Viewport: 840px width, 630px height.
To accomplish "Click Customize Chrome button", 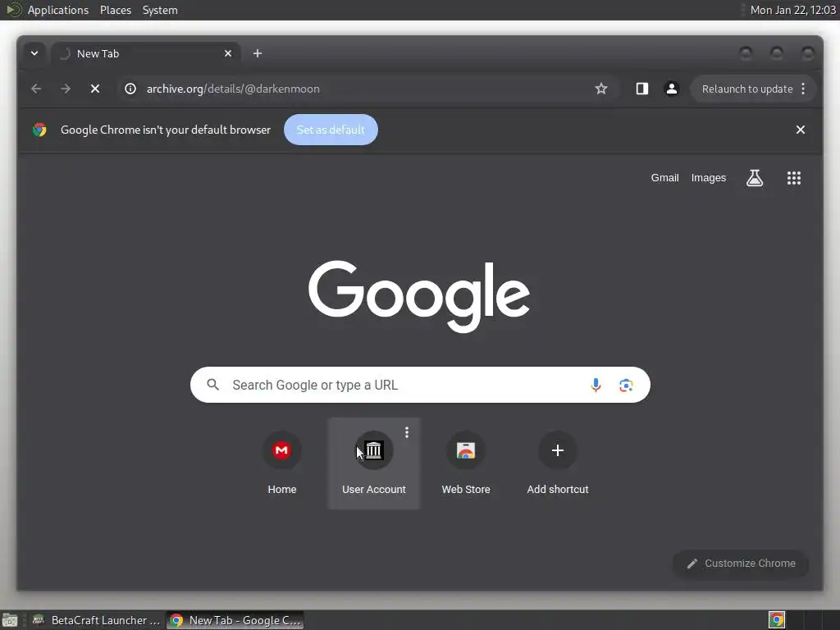I will (741, 564).
